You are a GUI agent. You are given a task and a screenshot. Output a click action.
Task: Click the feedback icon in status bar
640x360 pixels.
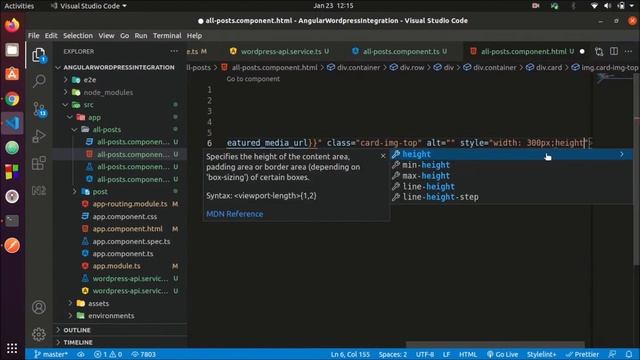(x=612, y=354)
